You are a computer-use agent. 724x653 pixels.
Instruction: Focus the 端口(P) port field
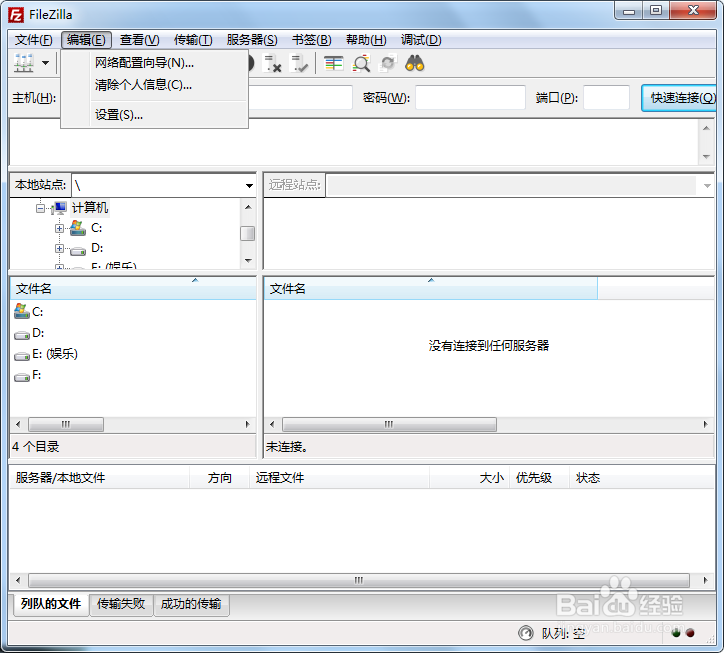point(606,97)
